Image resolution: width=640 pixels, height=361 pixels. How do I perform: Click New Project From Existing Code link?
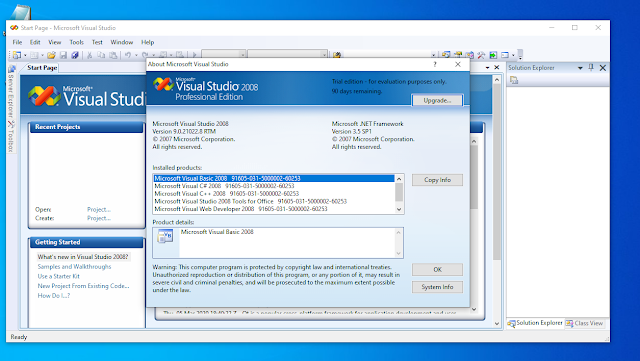point(83,286)
